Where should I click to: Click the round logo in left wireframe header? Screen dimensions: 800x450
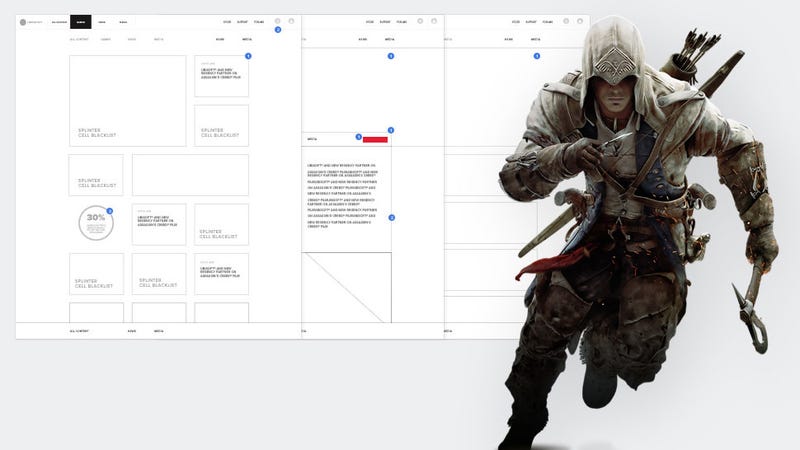click(22, 22)
